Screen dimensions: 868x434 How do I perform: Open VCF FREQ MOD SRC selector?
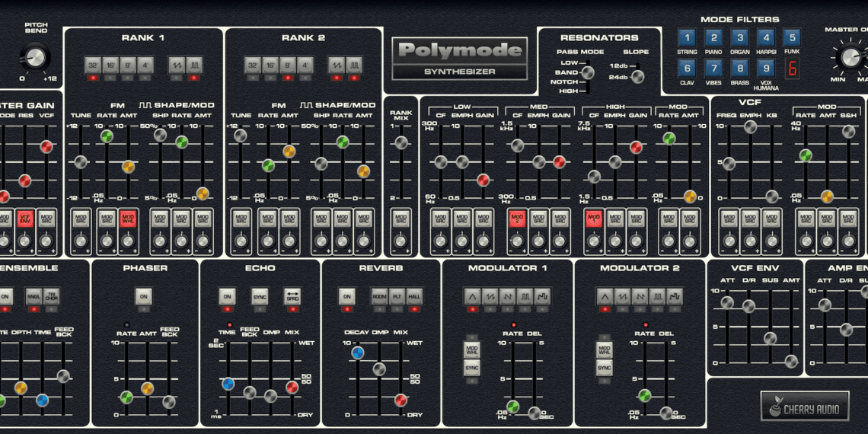click(729, 218)
